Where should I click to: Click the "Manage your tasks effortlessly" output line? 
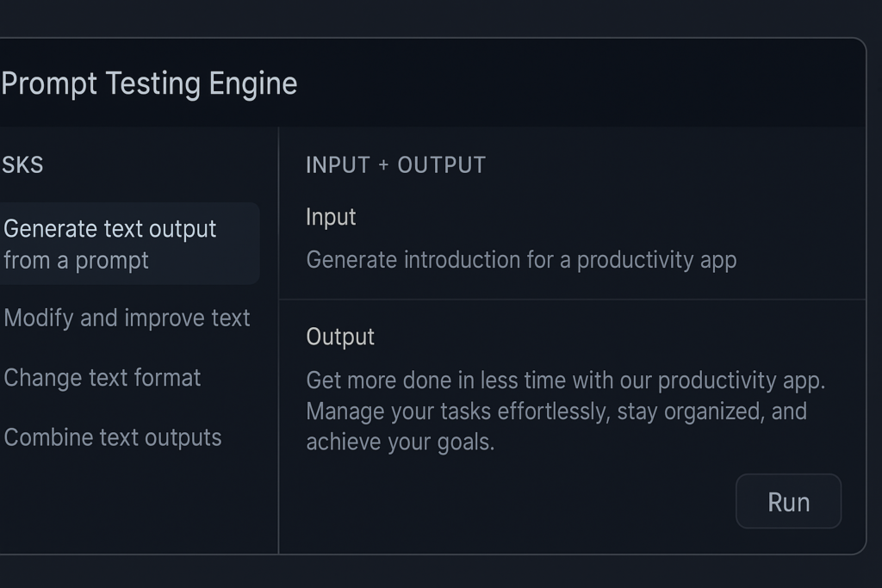(556, 412)
